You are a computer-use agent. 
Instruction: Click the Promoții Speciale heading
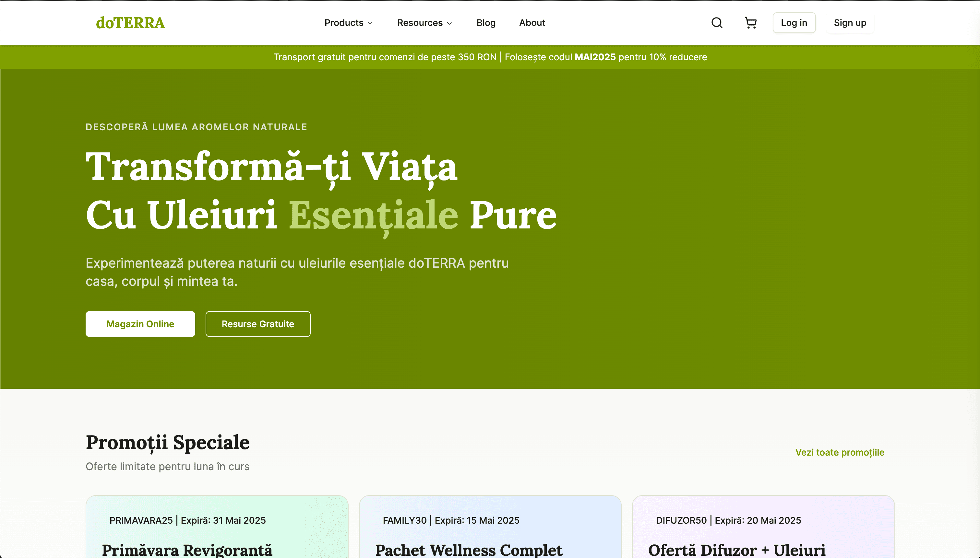coord(168,443)
